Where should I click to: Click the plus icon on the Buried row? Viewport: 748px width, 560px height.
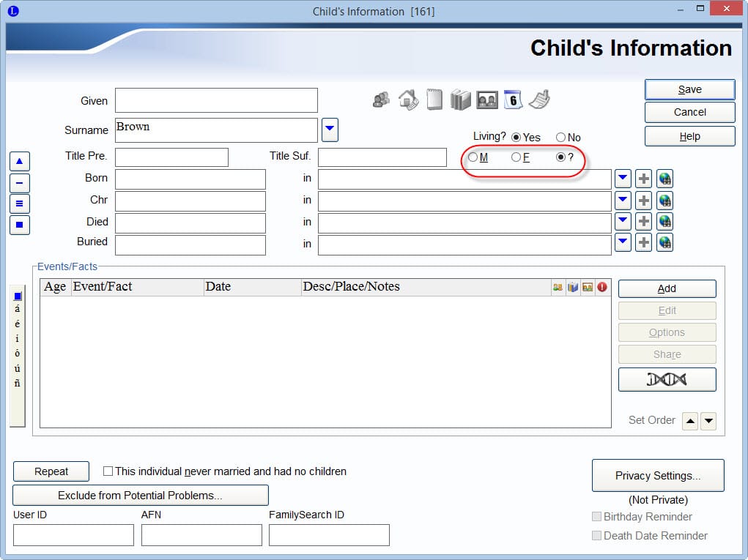tap(643, 242)
